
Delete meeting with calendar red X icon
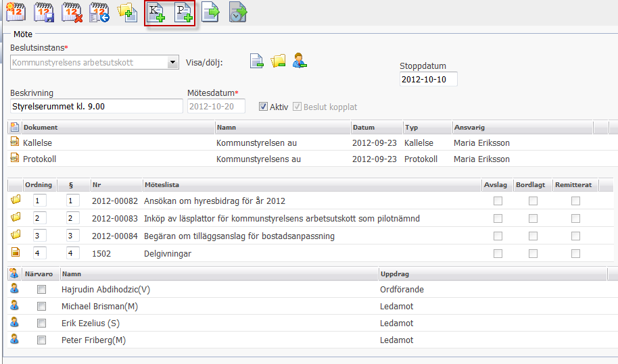click(x=72, y=12)
